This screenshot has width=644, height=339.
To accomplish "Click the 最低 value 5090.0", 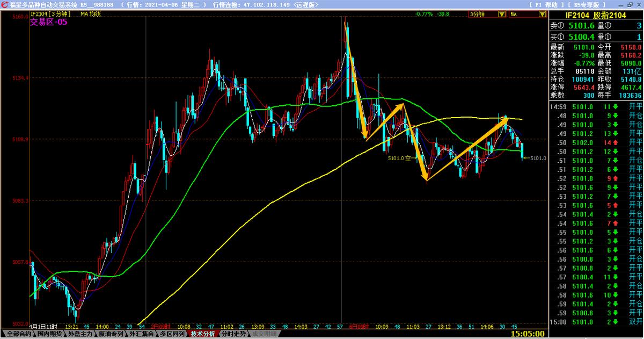I will click(631, 63).
